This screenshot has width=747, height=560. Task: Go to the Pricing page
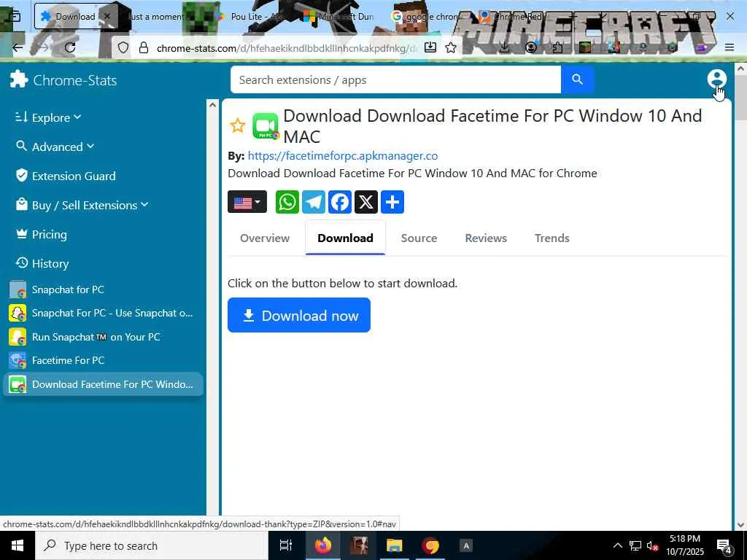(42, 234)
